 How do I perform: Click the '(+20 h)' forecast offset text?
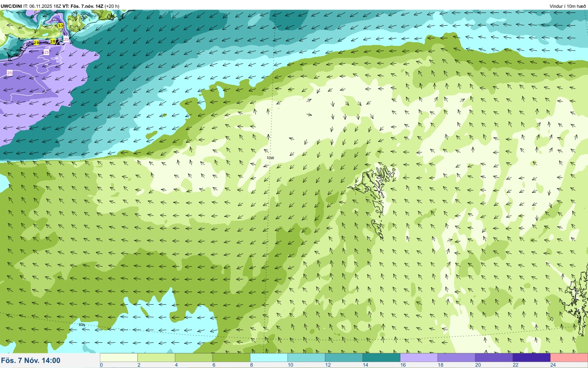(x=112, y=6)
